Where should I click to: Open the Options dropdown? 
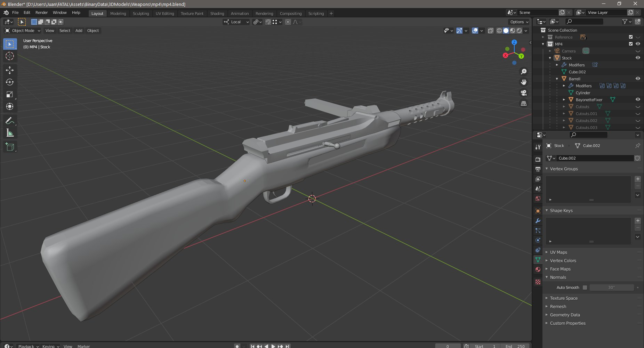click(x=519, y=22)
